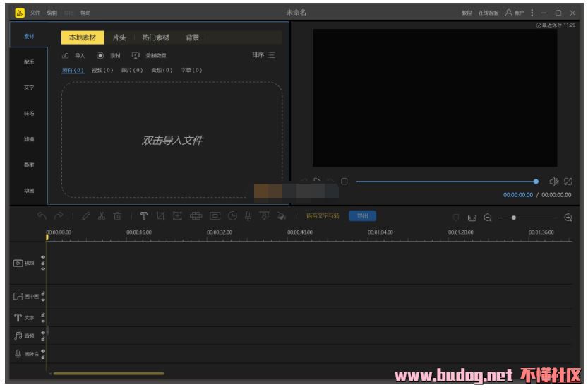Screen dimensions: 588x390
Task: Click the clock duration icon
Action: [x=232, y=216]
